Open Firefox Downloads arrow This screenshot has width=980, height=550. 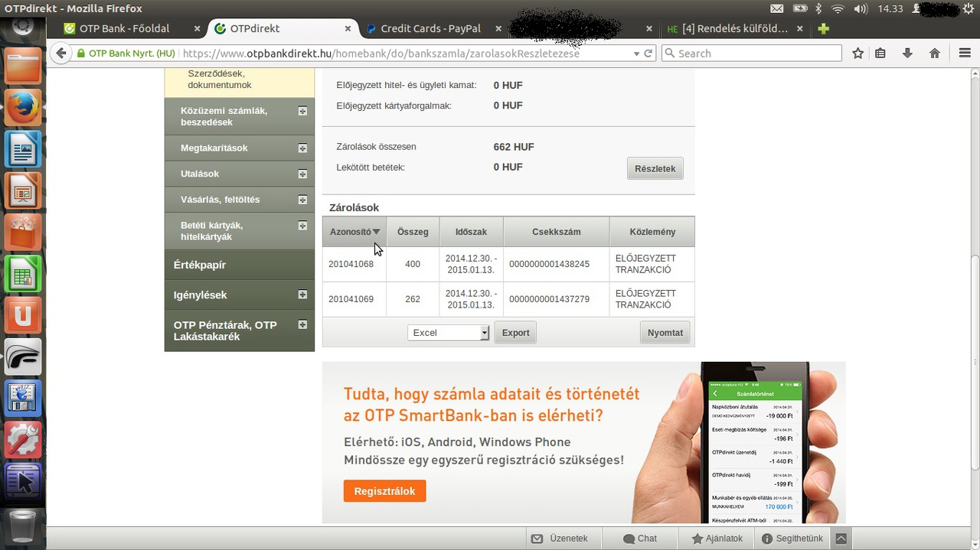click(907, 54)
